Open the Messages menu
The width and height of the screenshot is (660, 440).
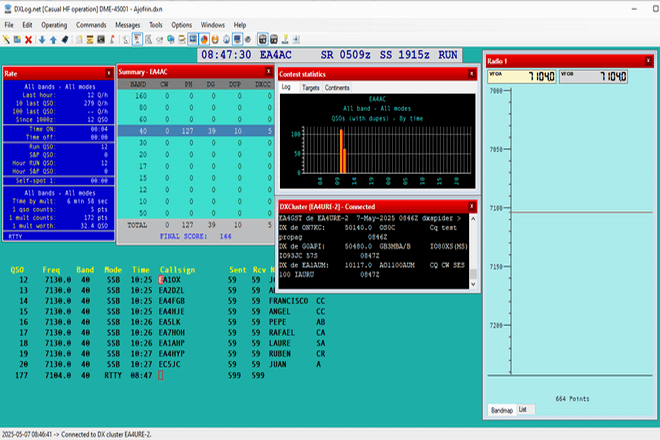pyautogui.click(x=128, y=25)
